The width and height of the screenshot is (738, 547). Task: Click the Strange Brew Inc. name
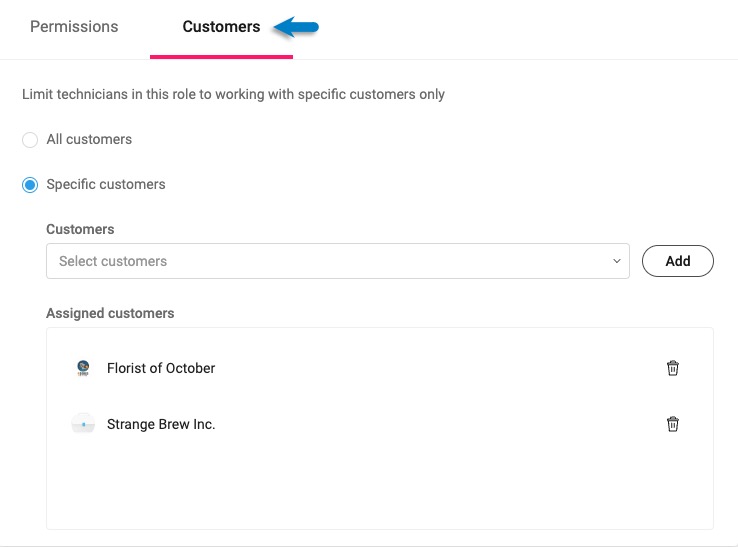[161, 424]
